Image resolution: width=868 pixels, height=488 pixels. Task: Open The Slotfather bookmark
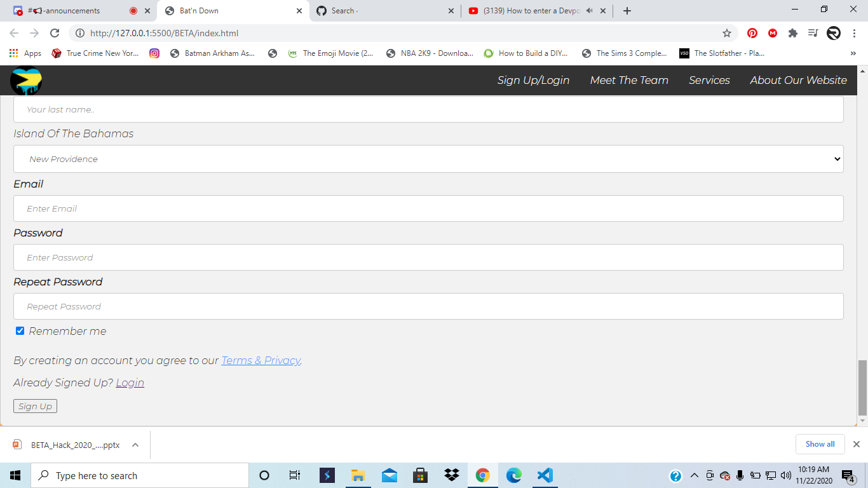722,53
